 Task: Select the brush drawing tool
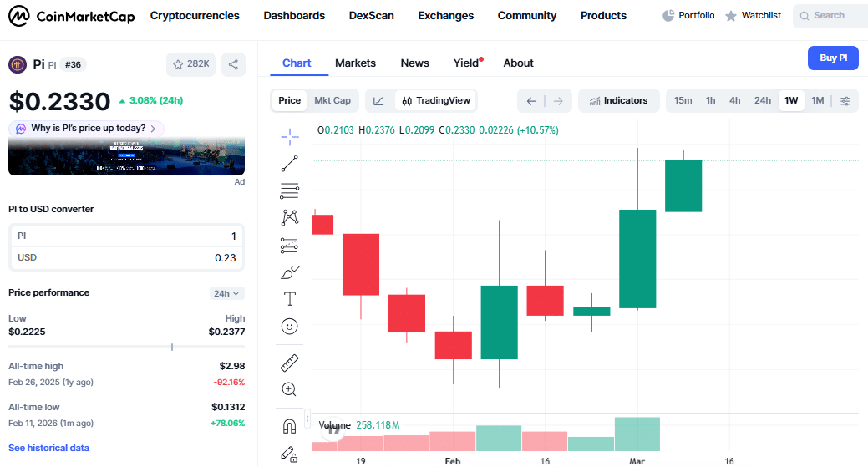coord(290,272)
